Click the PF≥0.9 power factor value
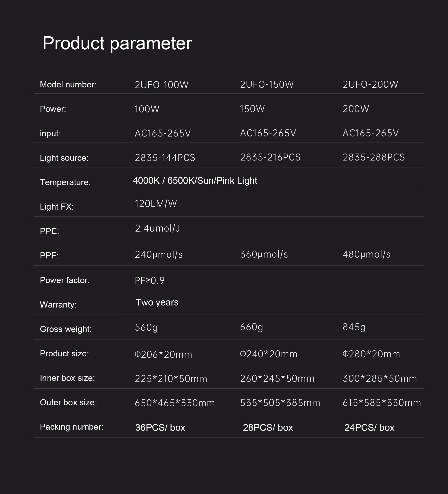The width and height of the screenshot is (448, 494). 149,280
